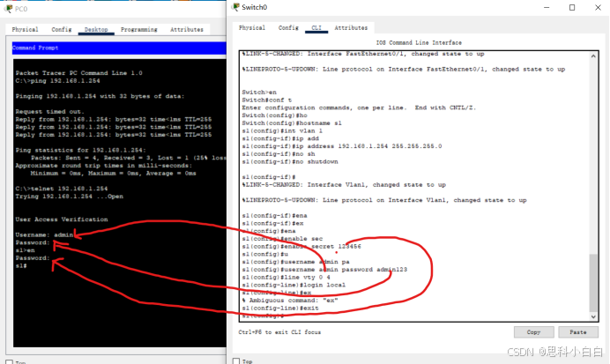Image resolution: width=610 pixels, height=364 pixels.
Task: Open the Programming tab in the PC0 window
Action: click(x=139, y=30)
